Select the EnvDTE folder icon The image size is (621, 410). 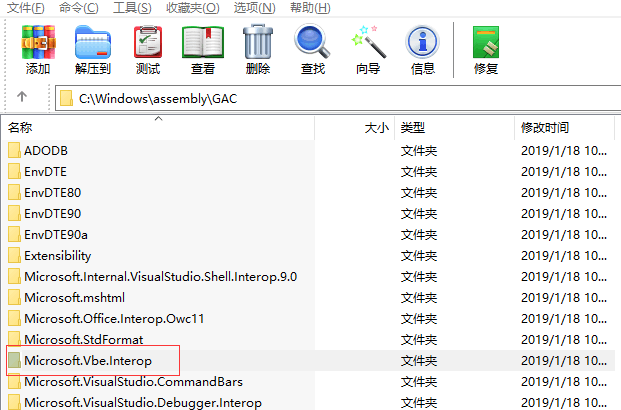point(14,172)
